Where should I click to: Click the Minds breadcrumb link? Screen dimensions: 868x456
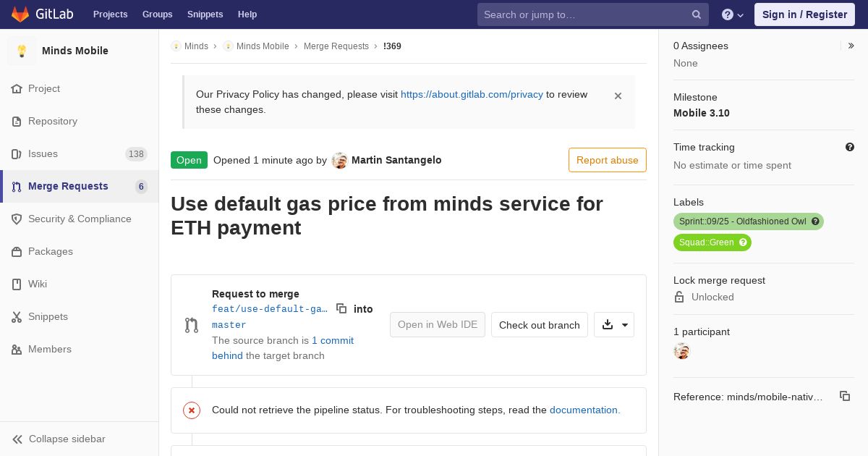[196, 46]
